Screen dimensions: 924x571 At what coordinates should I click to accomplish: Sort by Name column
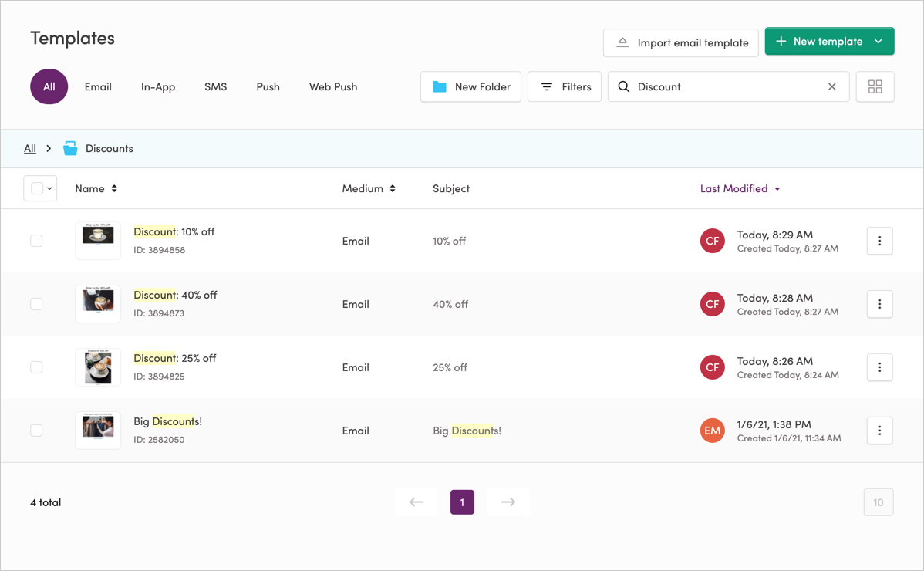96,188
